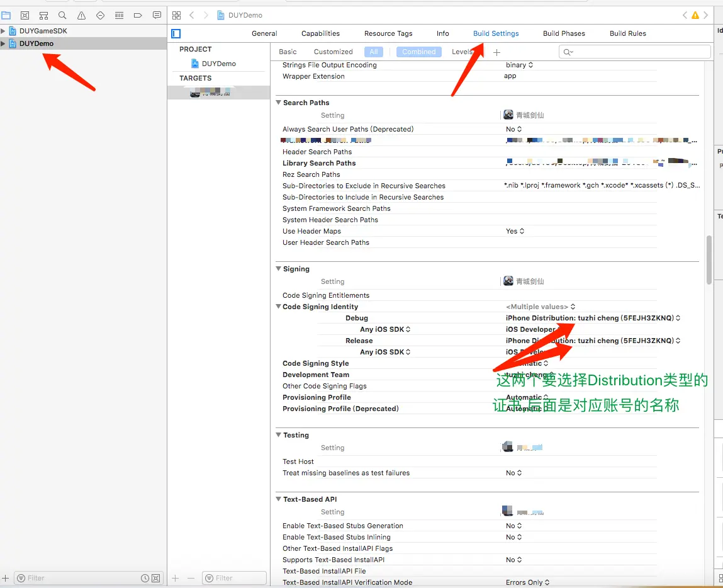Click the build settings search field

tap(634, 52)
